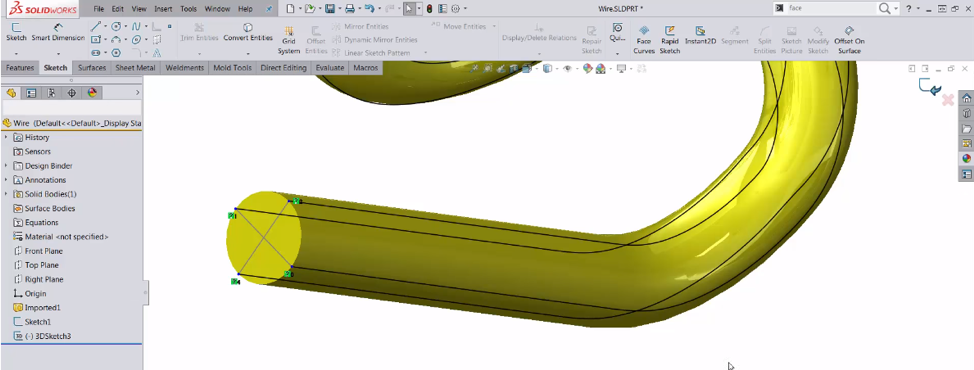Exit sketch using the confirmation corner icon
This screenshot has height=370, width=974.
pyautogui.click(x=930, y=87)
